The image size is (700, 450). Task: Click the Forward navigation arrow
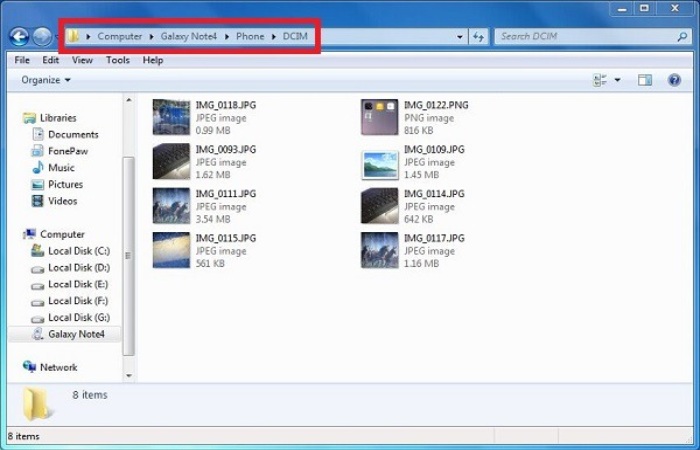42,37
